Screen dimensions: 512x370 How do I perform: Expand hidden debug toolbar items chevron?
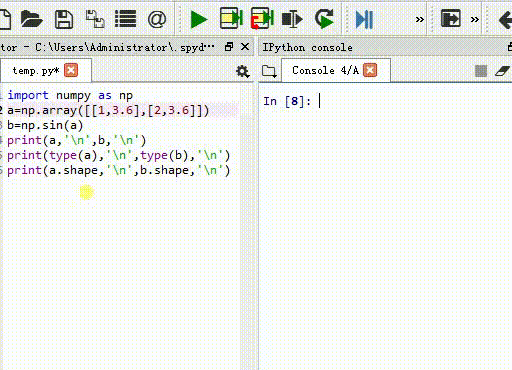(x=420, y=19)
